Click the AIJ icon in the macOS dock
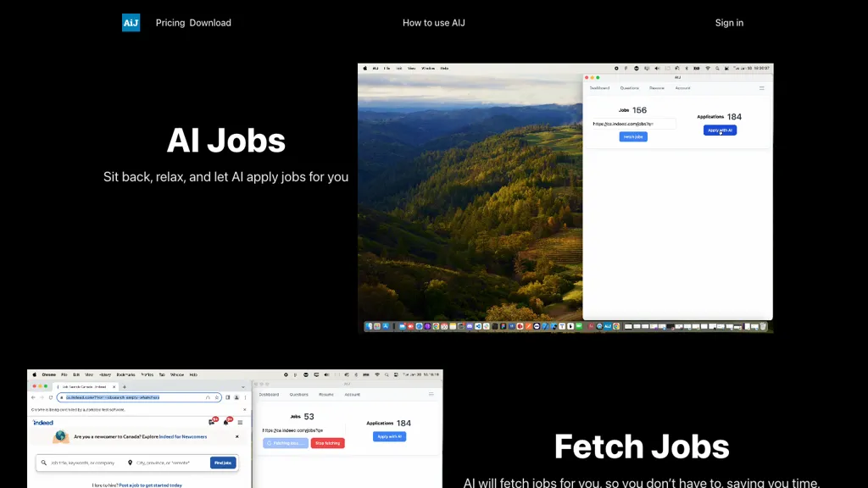 pos(608,325)
